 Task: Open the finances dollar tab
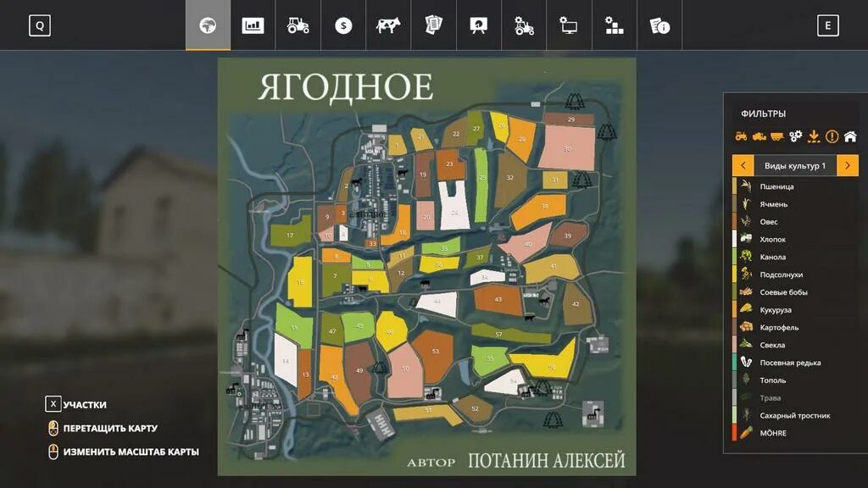[343, 25]
